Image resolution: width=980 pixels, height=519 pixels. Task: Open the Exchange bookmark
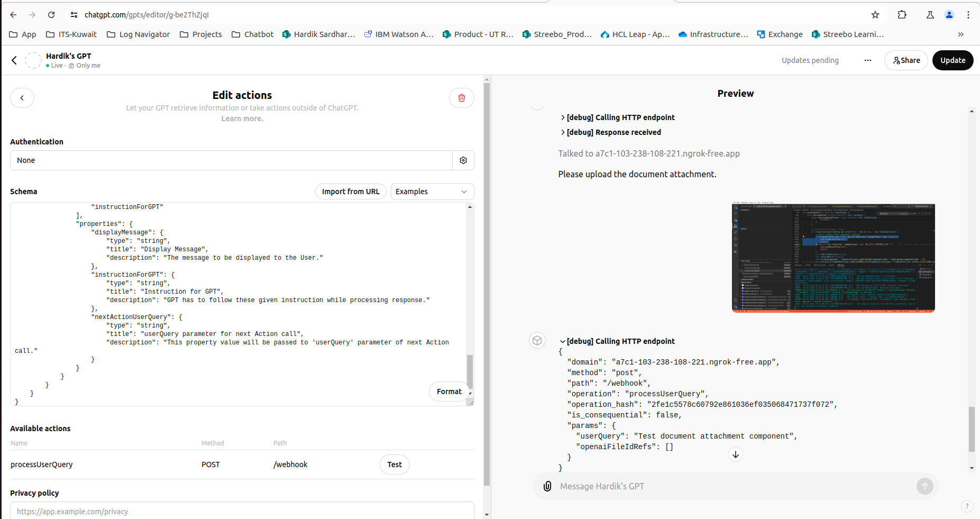coord(780,34)
